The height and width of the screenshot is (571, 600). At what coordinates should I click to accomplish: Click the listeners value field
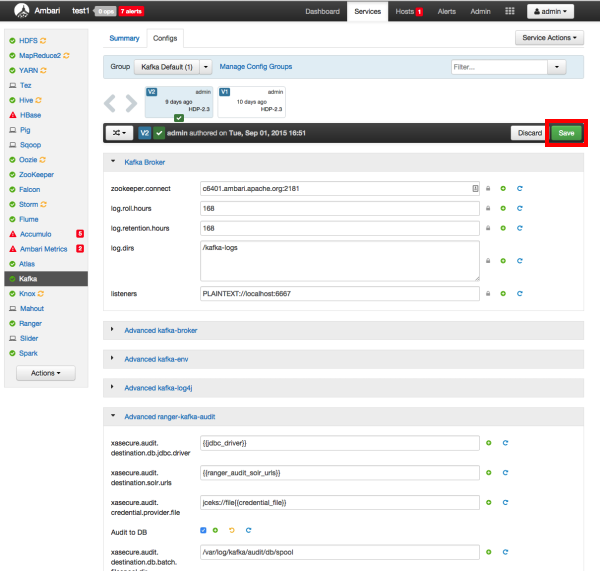tap(339, 294)
